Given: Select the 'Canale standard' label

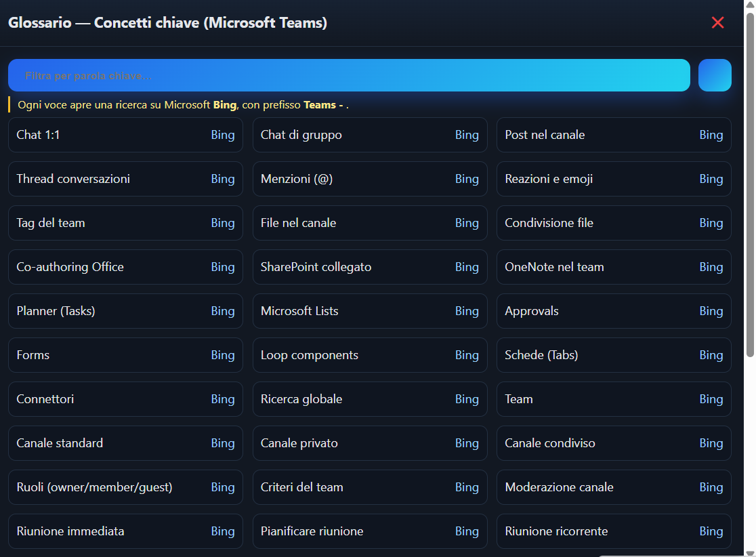Looking at the screenshot, I should [x=60, y=443].
